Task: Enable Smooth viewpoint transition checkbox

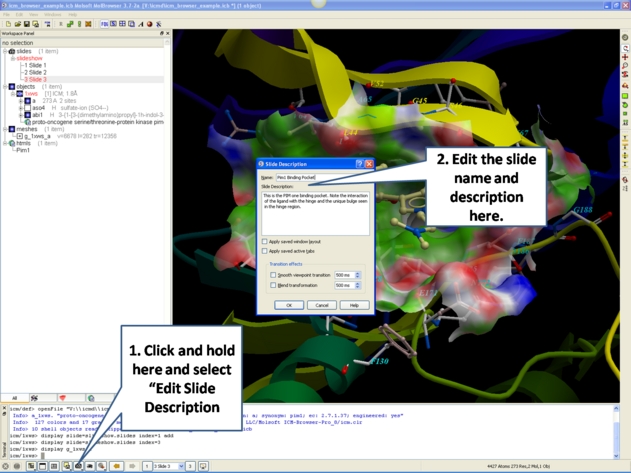Action: pyautogui.click(x=274, y=275)
